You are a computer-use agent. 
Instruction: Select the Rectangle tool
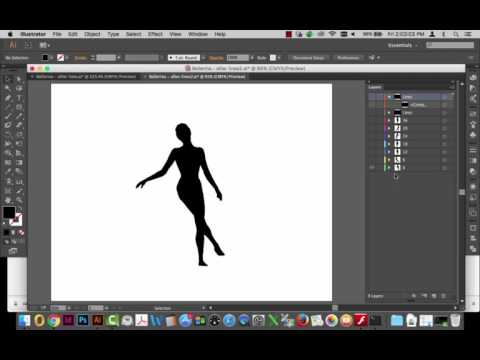coord(19,107)
